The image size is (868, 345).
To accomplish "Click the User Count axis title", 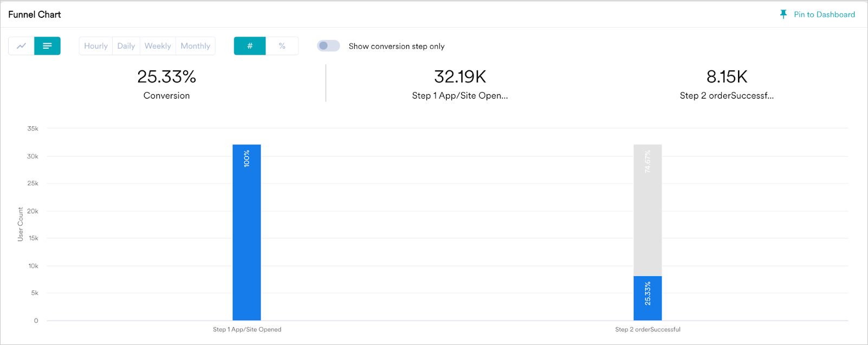I will 21,224.
